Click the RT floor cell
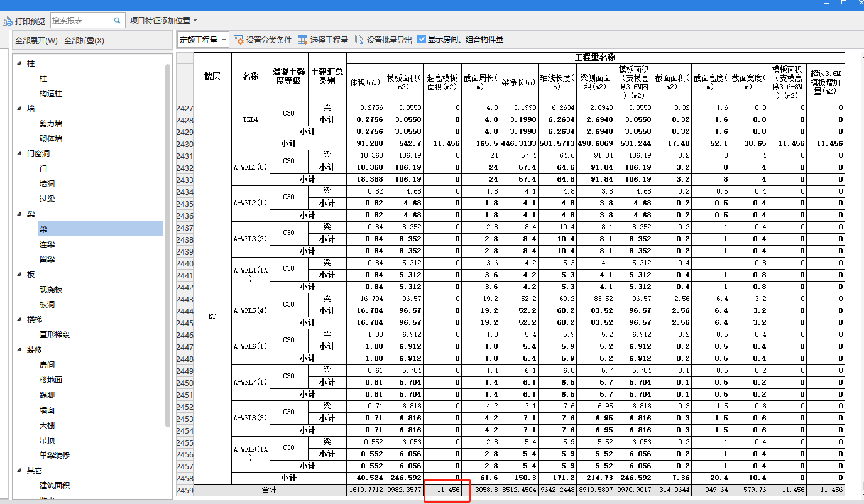 pos(212,317)
